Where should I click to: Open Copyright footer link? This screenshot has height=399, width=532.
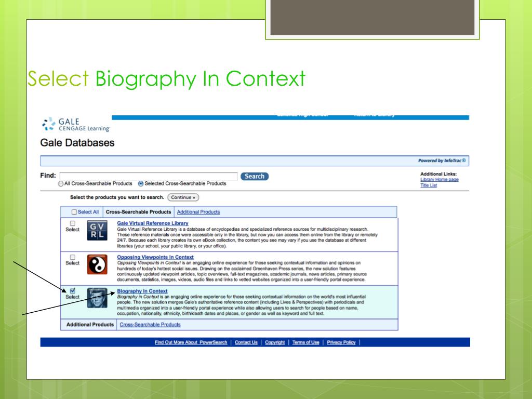point(275,342)
